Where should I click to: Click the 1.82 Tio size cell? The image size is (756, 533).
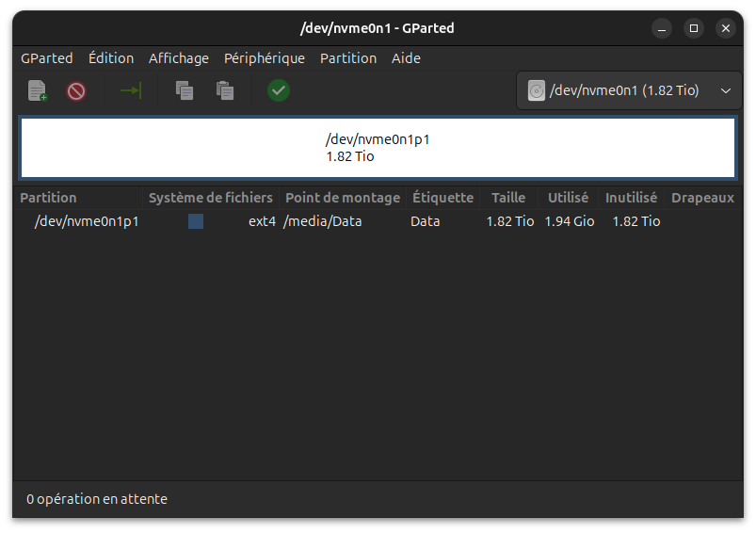pyautogui.click(x=510, y=221)
